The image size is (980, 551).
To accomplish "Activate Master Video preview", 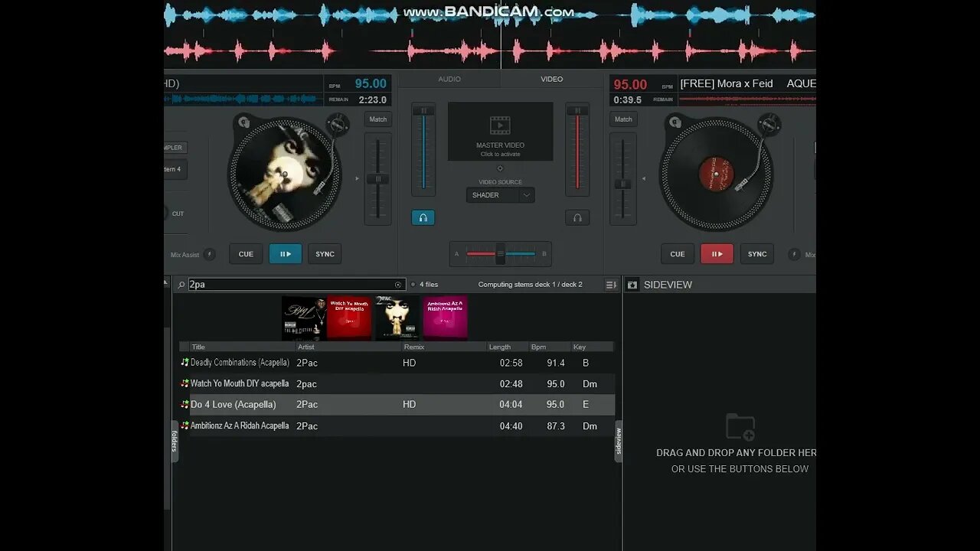I will 500,132.
